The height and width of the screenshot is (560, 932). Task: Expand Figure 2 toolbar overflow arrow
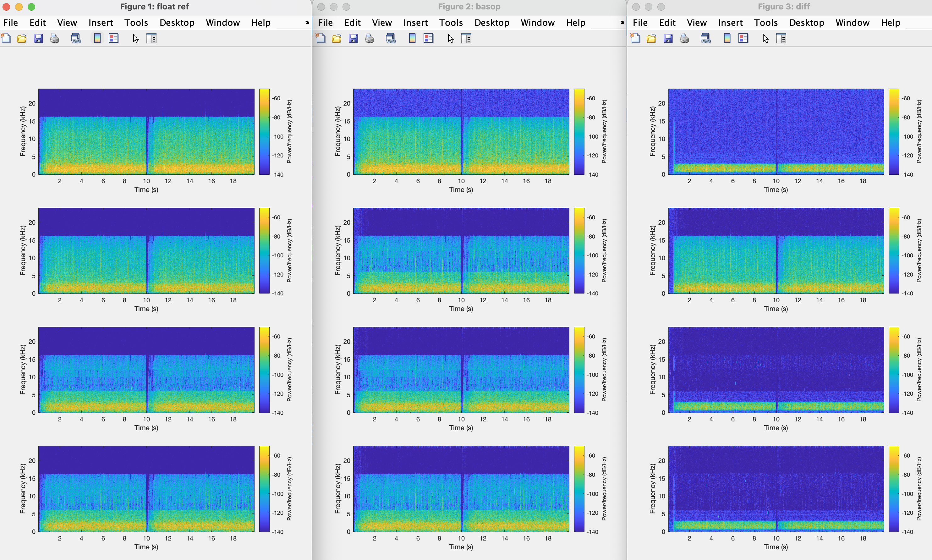point(622,23)
